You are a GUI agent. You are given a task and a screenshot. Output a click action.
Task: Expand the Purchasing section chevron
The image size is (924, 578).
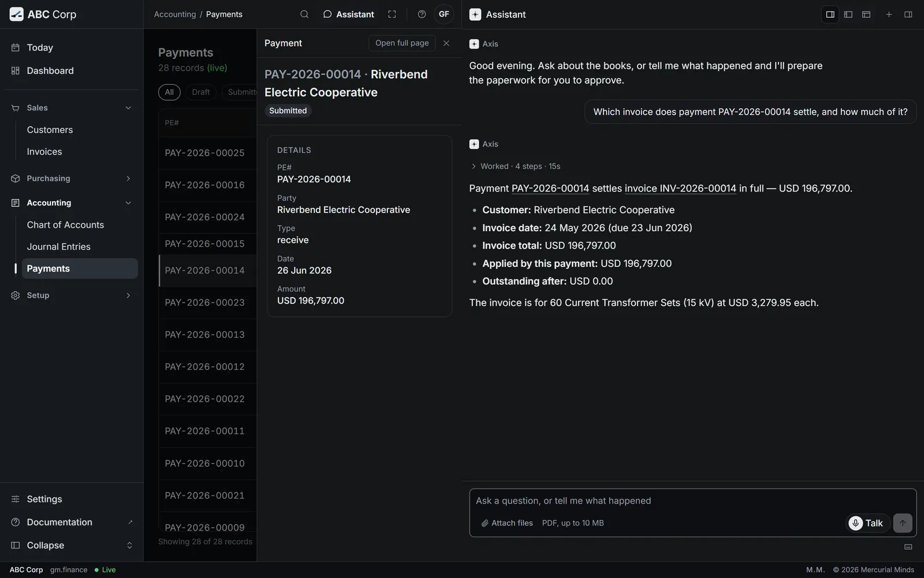[128, 179]
